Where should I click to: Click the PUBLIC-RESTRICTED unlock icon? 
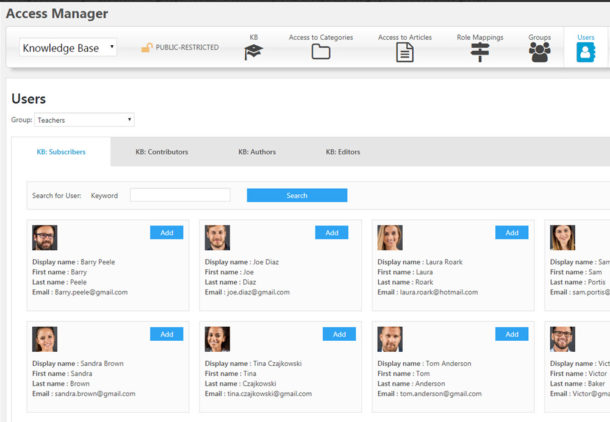pyautogui.click(x=147, y=47)
